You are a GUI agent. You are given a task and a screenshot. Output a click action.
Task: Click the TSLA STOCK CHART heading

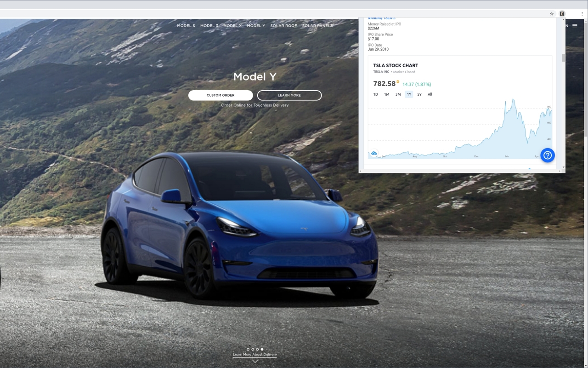[396, 65]
